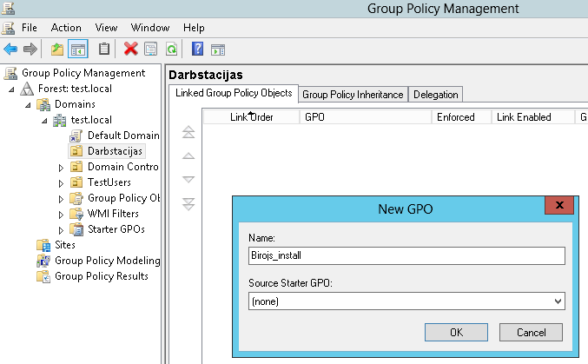Click the Domains node icon
588x364 pixels.
tap(43, 104)
